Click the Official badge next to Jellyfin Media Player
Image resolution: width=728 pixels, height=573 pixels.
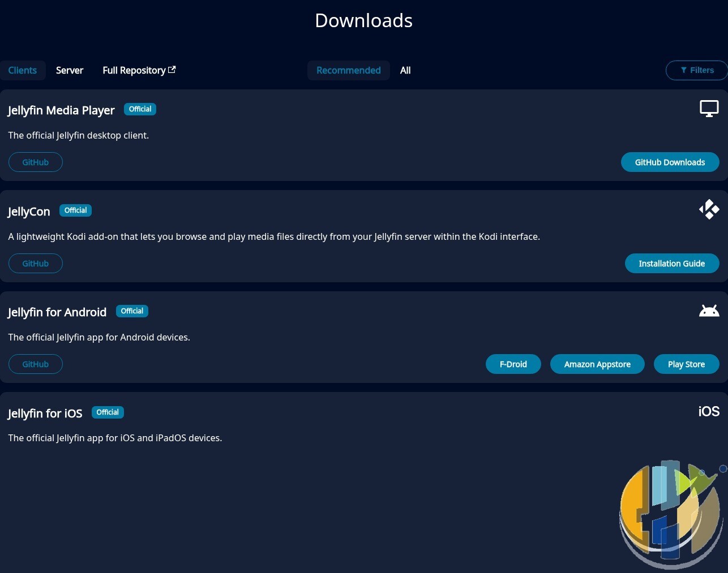pos(140,109)
